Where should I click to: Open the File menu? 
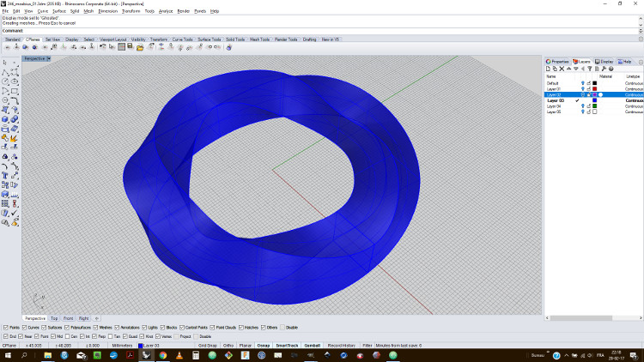pyautogui.click(x=5, y=11)
